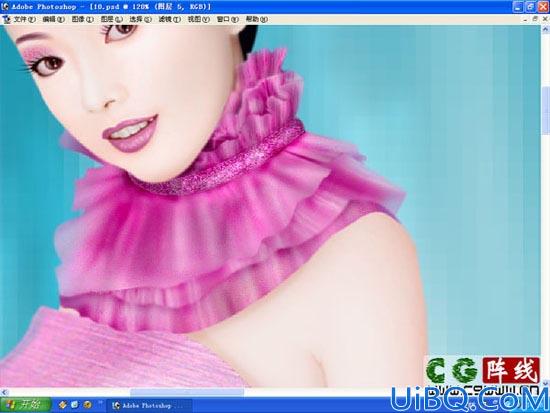The width and height of the screenshot is (550, 413).
Task: Click the document icon beside the 文件 menu
Action: pyautogui.click(x=6, y=20)
